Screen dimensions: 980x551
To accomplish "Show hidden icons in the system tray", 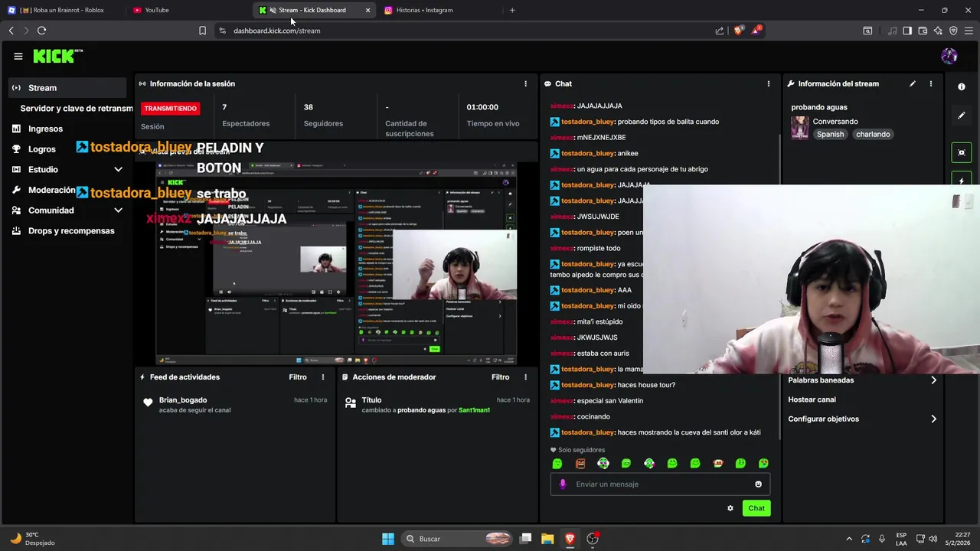I will point(848,539).
